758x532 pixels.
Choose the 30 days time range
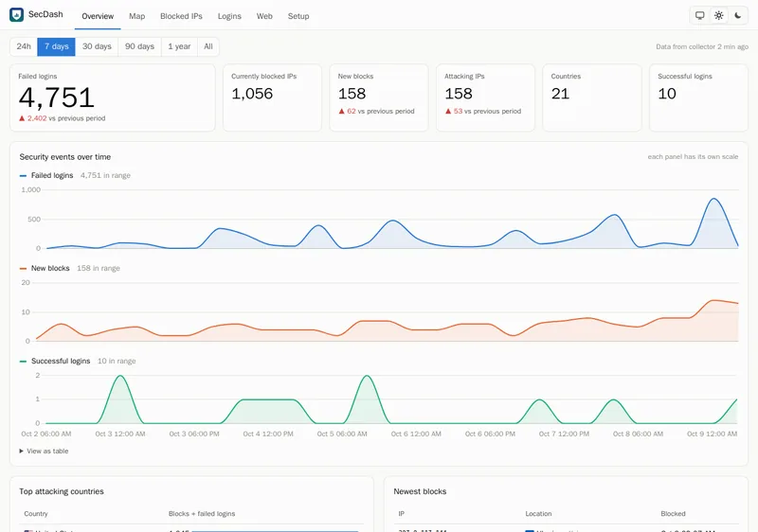pos(97,46)
